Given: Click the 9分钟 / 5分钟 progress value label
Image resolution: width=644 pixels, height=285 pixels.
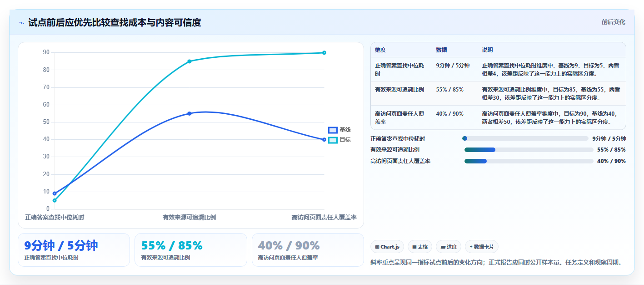Looking at the screenshot, I should click(x=609, y=138).
